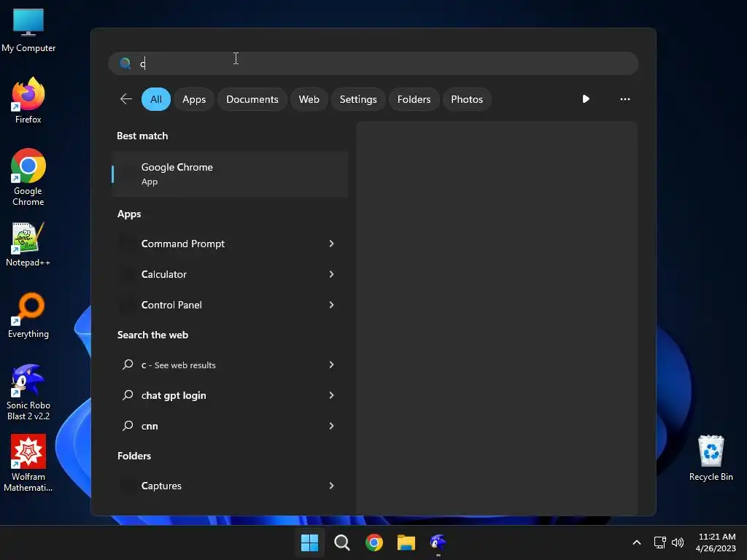Open File Explorer from the taskbar
747x560 pixels.
click(406, 542)
